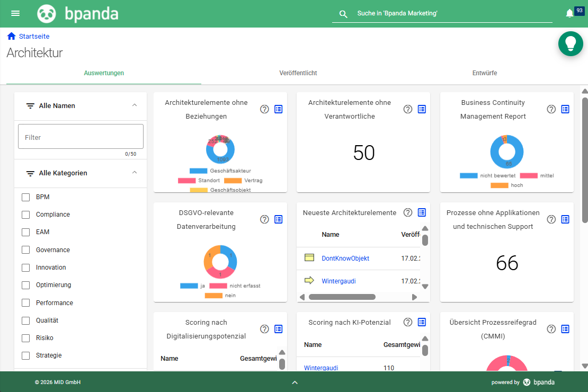Click the search magnifier icon
Image resolution: width=588 pixels, height=392 pixels.
click(343, 14)
